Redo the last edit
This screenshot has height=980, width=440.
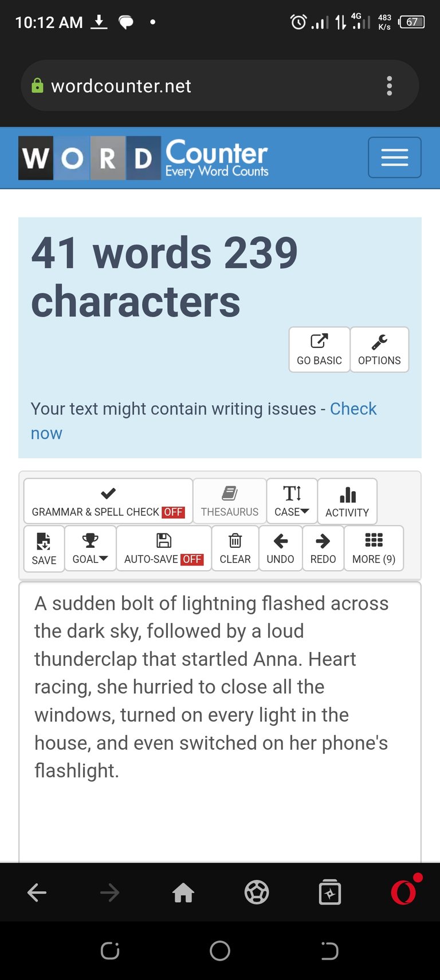(323, 548)
